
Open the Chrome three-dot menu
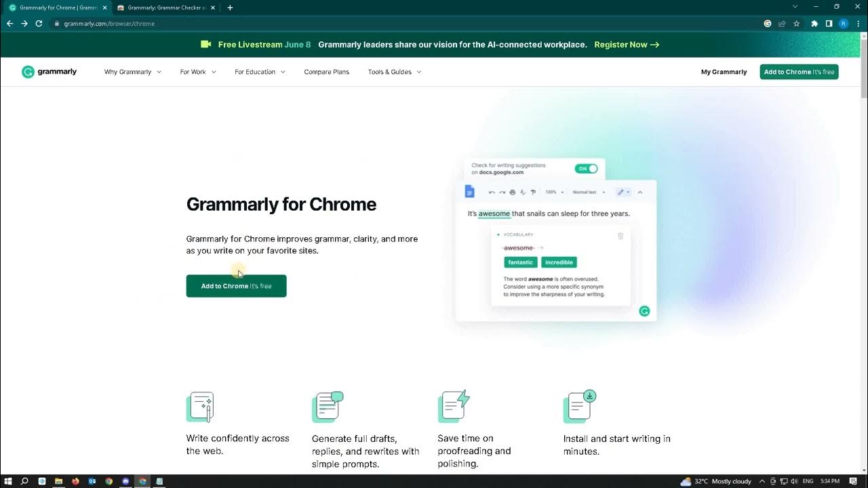858,23
